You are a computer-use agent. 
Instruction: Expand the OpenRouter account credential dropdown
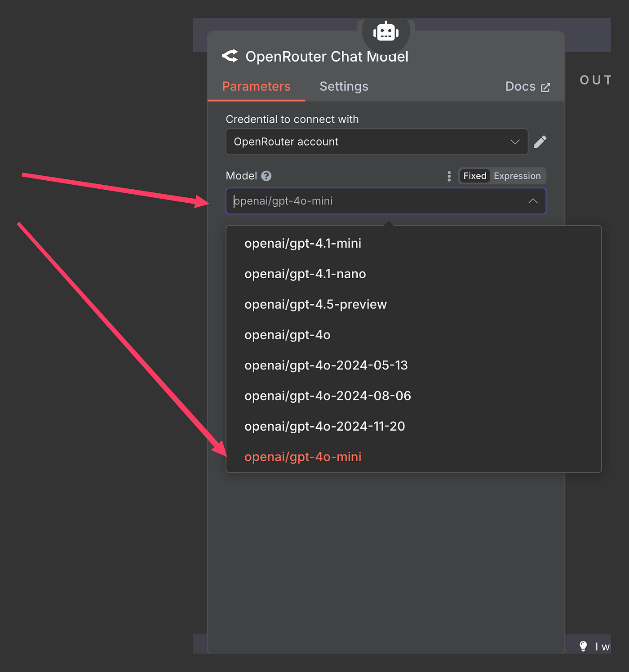click(x=377, y=142)
